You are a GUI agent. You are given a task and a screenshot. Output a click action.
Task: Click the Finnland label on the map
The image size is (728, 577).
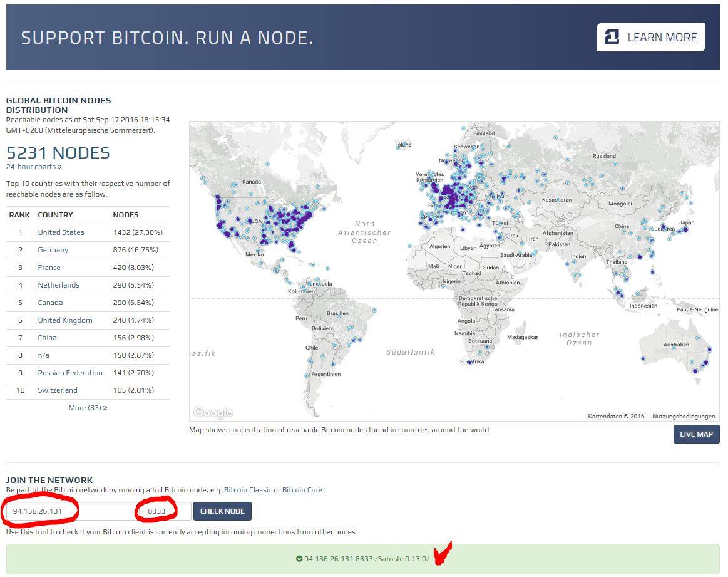484,134
